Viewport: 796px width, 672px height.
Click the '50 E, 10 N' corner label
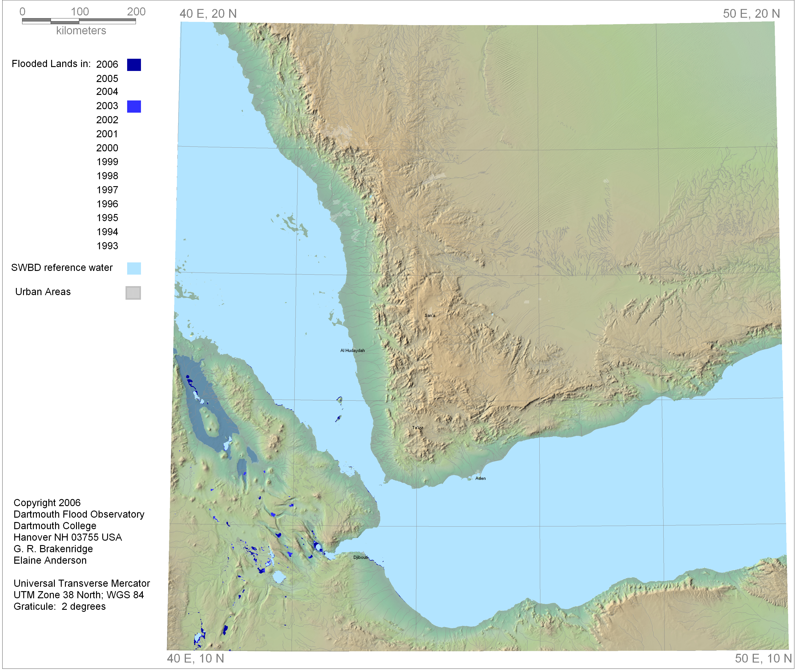click(763, 658)
